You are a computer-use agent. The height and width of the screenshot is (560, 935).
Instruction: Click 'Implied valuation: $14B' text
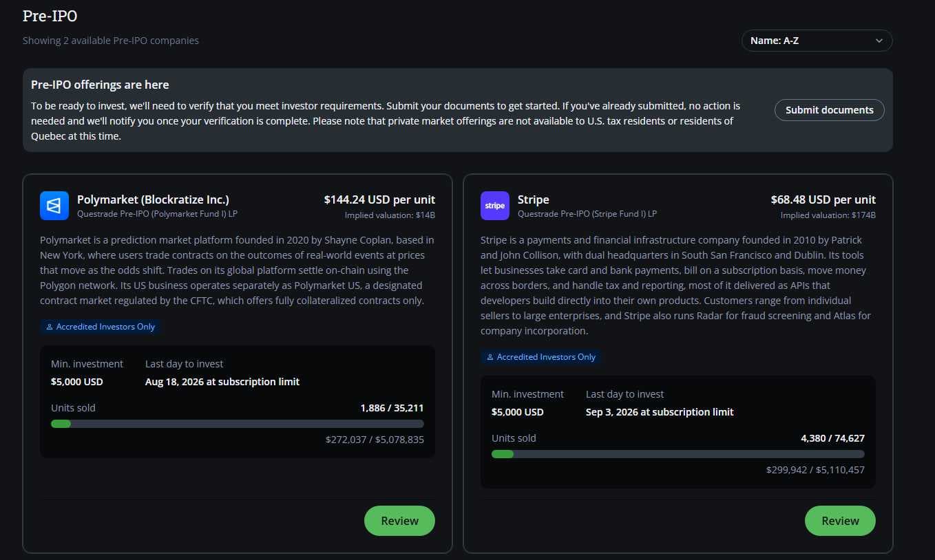click(390, 215)
